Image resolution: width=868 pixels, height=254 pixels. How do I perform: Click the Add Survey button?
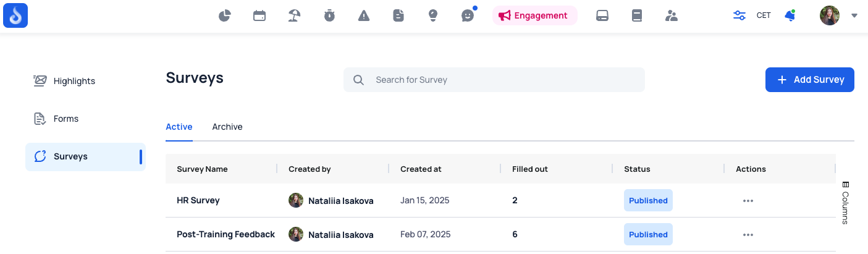pyautogui.click(x=810, y=80)
